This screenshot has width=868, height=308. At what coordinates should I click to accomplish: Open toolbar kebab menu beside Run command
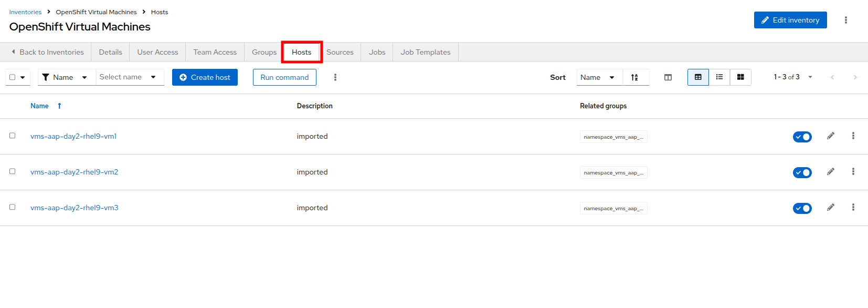pyautogui.click(x=335, y=77)
